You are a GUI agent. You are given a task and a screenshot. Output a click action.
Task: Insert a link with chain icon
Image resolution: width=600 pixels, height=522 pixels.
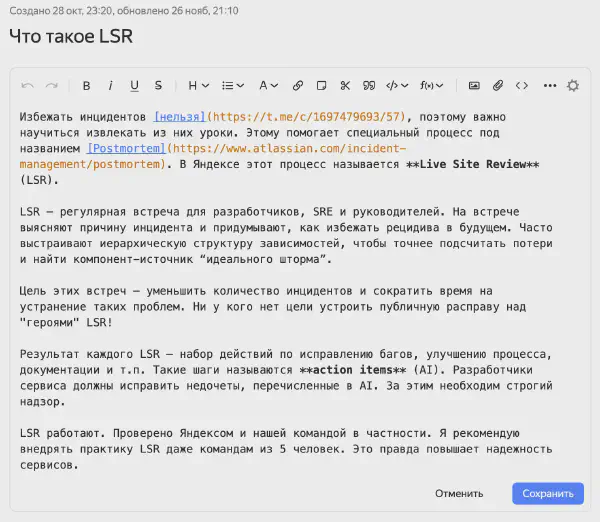pos(298,86)
